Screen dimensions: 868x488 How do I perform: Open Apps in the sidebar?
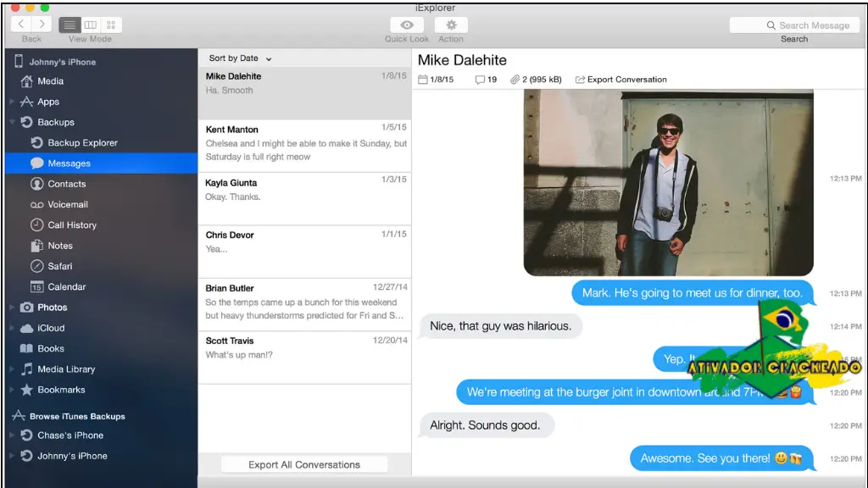tap(40, 102)
